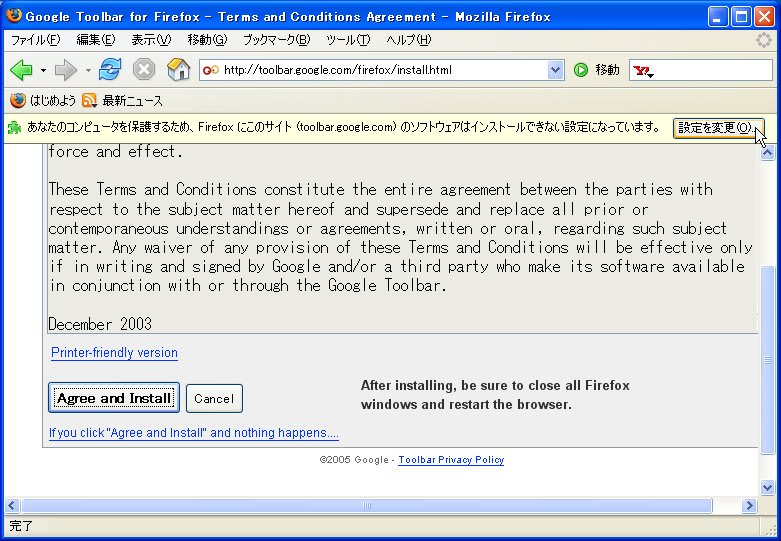The height and width of the screenshot is (541, 781).
Task: Open the ブックマーク(B) menu
Action: click(x=276, y=40)
